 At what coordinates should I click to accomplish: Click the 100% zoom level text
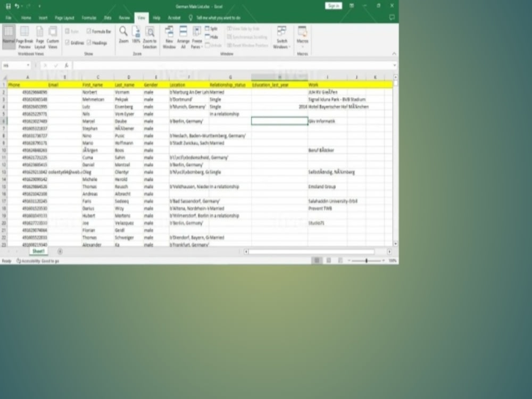coord(392,261)
